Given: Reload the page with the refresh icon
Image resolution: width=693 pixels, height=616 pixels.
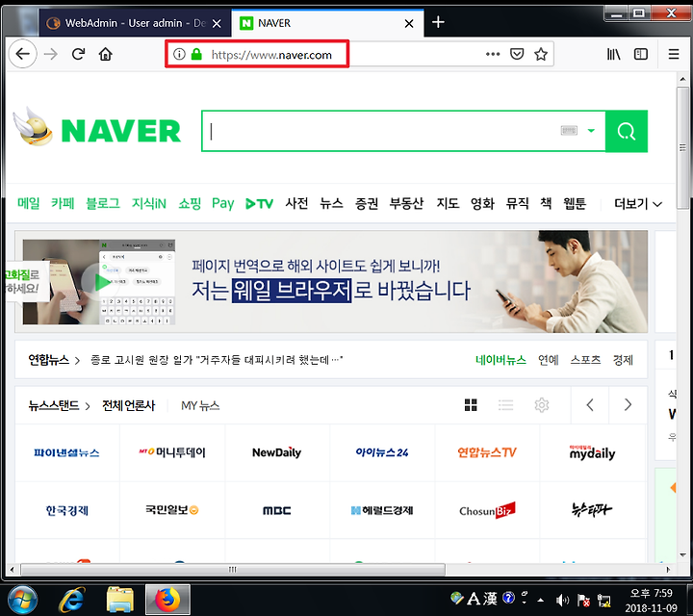Looking at the screenshot, I should (x=78, y=54).
